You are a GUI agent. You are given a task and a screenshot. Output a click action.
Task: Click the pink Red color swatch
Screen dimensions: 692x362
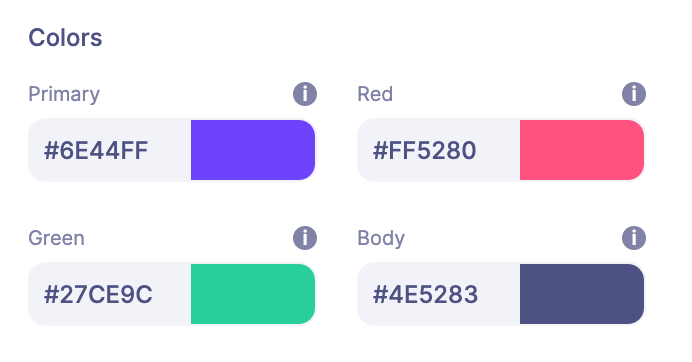582,150
